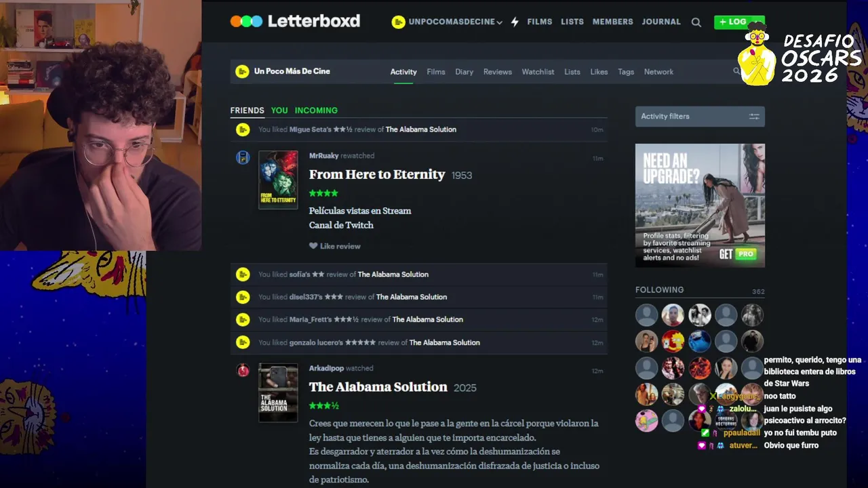Click the GET PRO upgrade ad

pos(700,205)
